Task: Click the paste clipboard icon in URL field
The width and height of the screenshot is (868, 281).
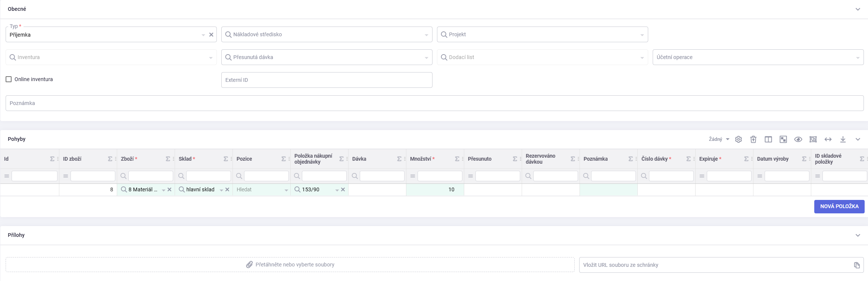Action: pos(857,265)
